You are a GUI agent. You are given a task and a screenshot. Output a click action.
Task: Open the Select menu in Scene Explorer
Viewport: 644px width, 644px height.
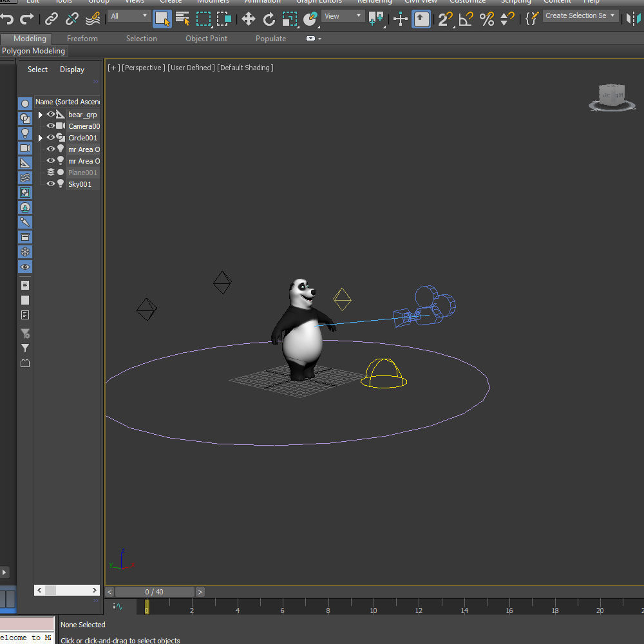point(37,70)
